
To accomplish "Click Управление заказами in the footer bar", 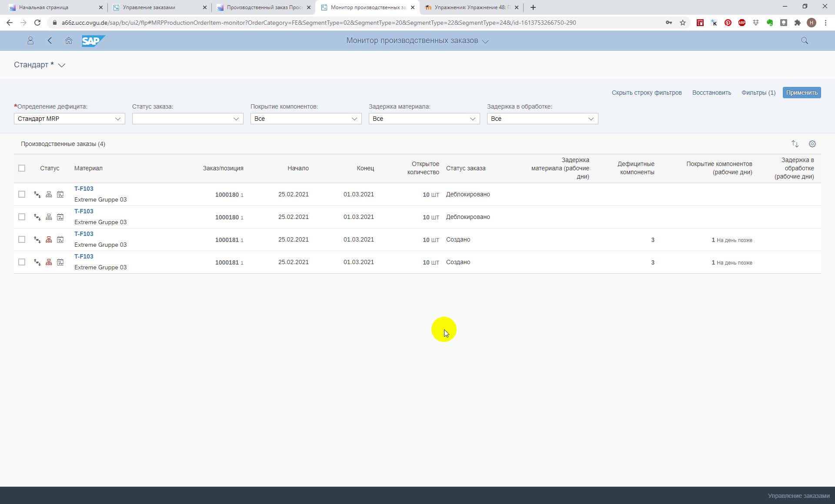I will point(798,496).
